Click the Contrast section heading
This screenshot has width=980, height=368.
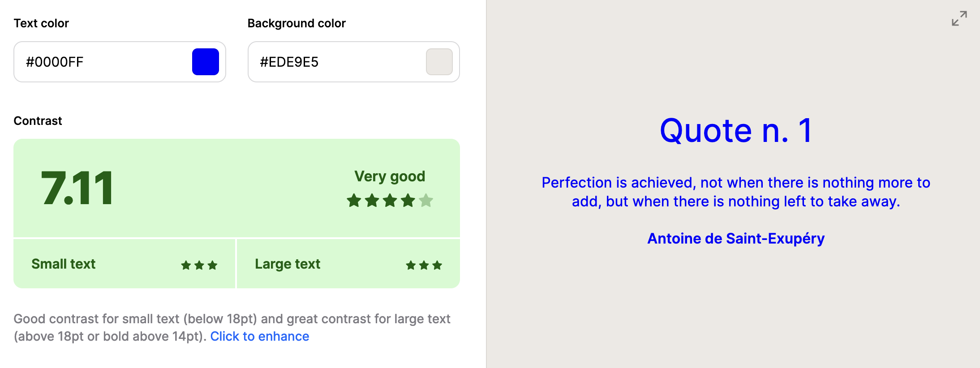point(38,121)
